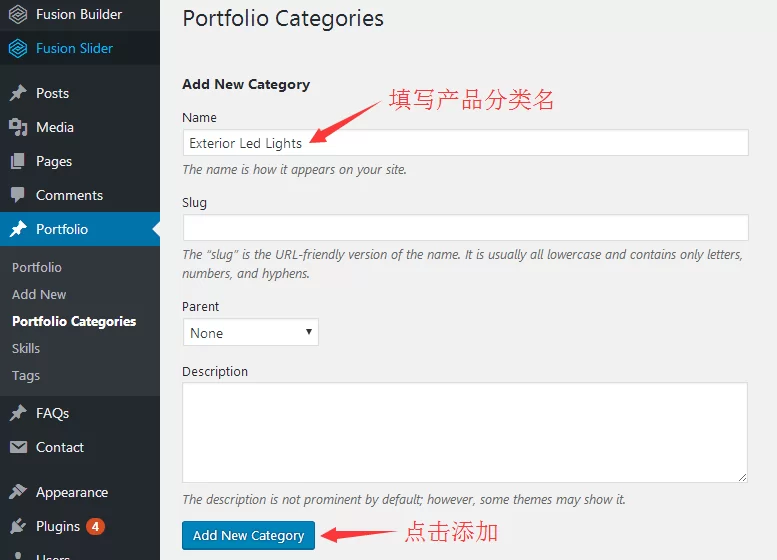This screenshot has width=777, height=560.
Task: Click the Fusion Slider layered icon
Action: 18,48
